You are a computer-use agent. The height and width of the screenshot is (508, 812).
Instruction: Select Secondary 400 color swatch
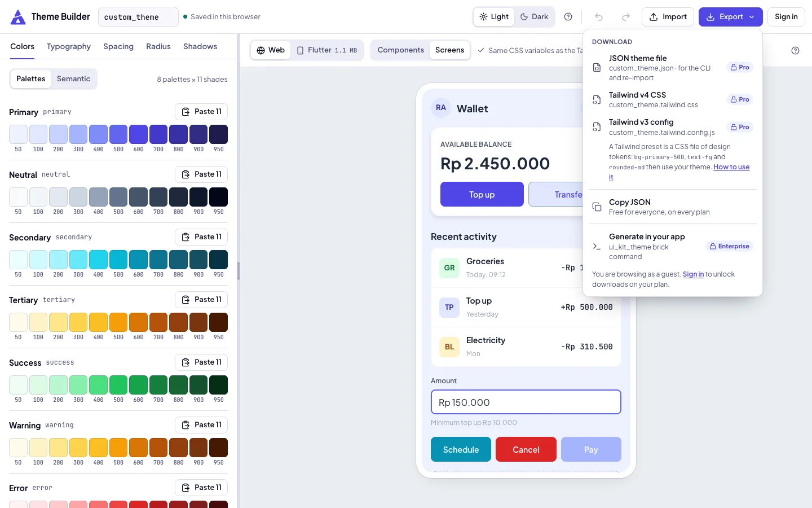coord(98,260)
